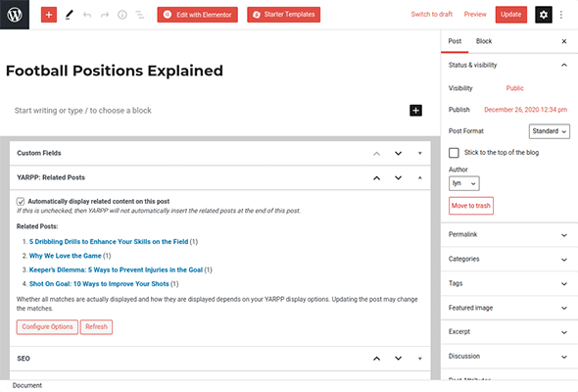Image resolution: width=578 pixels, height=392 pixels.
Task: Select the pencil Tools icon
Action: click(69, 15)
